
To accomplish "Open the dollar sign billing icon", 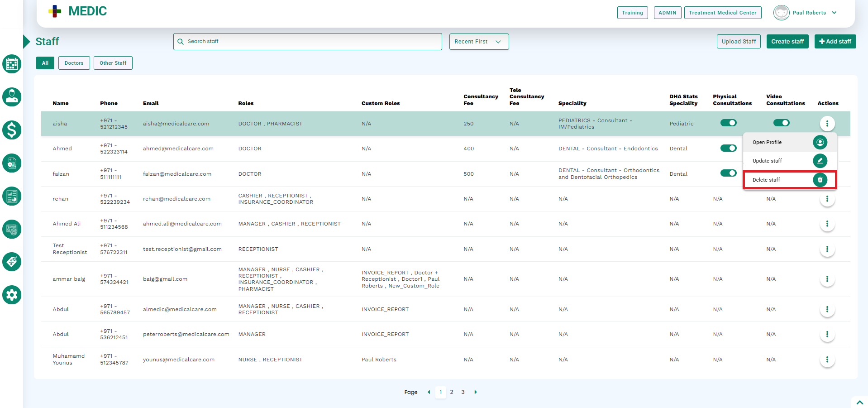I will coord(12,130).
